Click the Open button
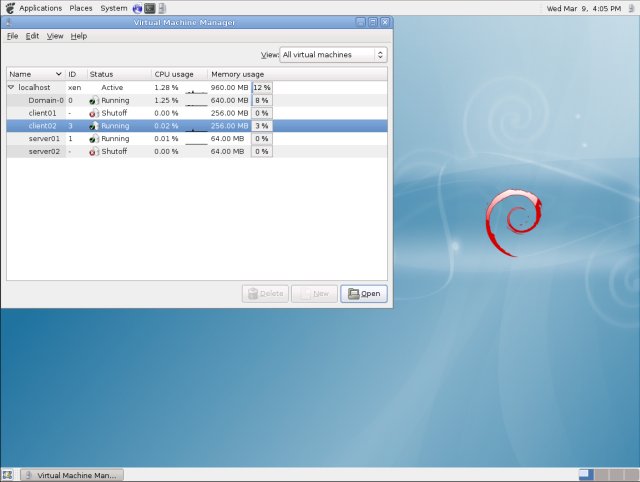This screenshot has height=482, width=640. pyautogui.click(x=364, y=293)
